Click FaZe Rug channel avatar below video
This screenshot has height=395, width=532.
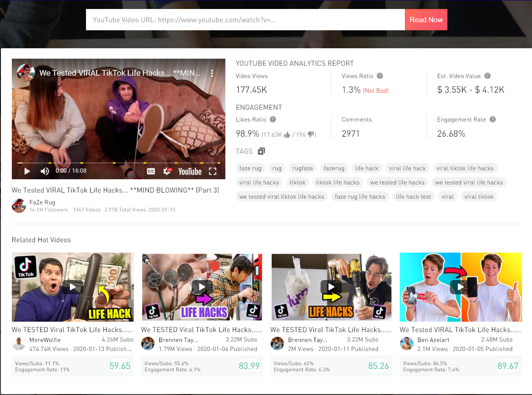point(18,206)
